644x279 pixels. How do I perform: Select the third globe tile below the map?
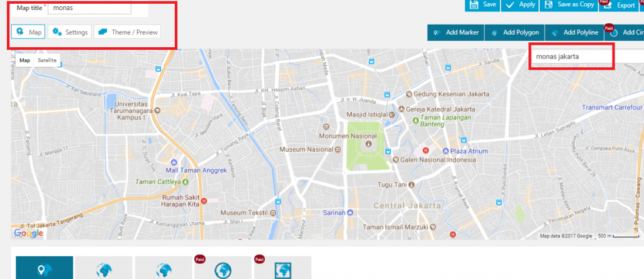164,268
